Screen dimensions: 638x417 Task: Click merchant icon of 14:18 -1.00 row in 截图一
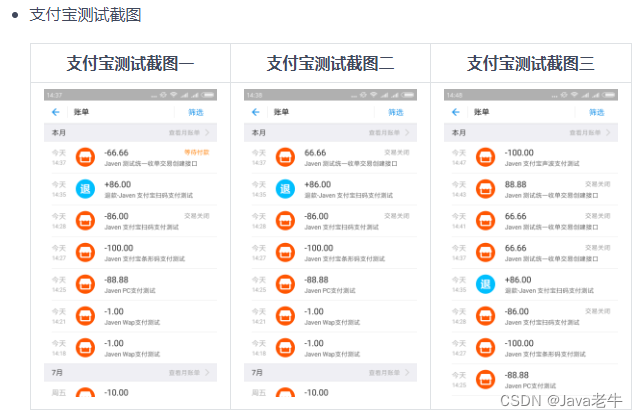(85, 348)
